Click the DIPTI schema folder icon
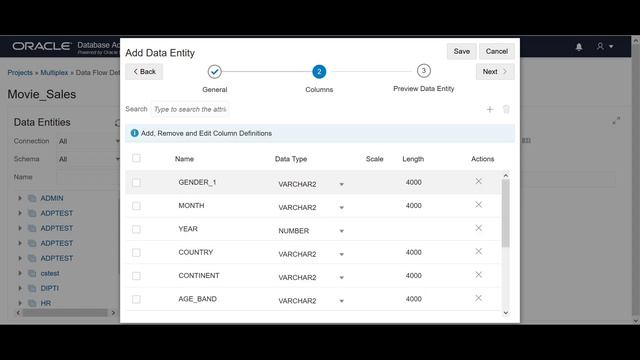The width and height of the screenshot is (640, 360). coord(32,288)
